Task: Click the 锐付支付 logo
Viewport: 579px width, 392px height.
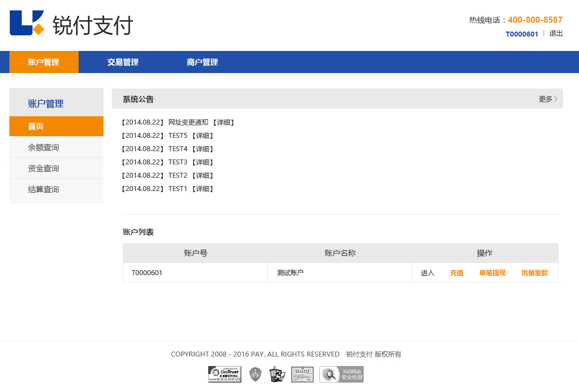Action: [x=71, y=24]
